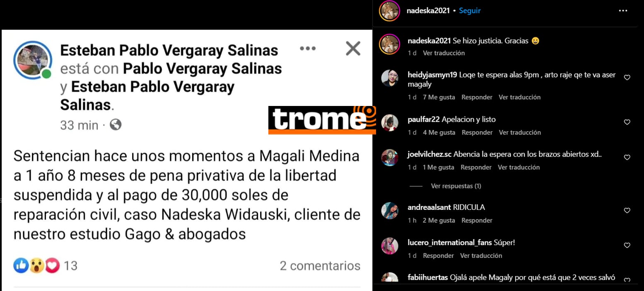Open Esteban Pablo Vergaray Salinas profile picture
Screen dimensions: 644x291
point(33,60)
